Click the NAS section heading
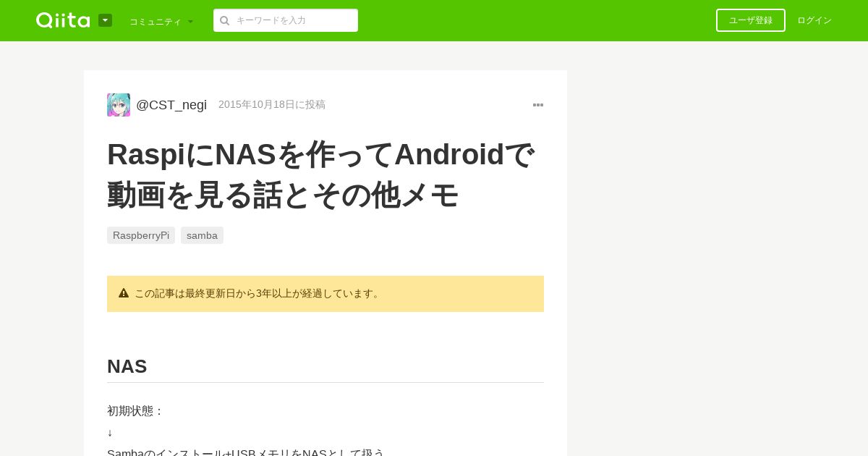 pyautogui.click(x=127, y=366)
